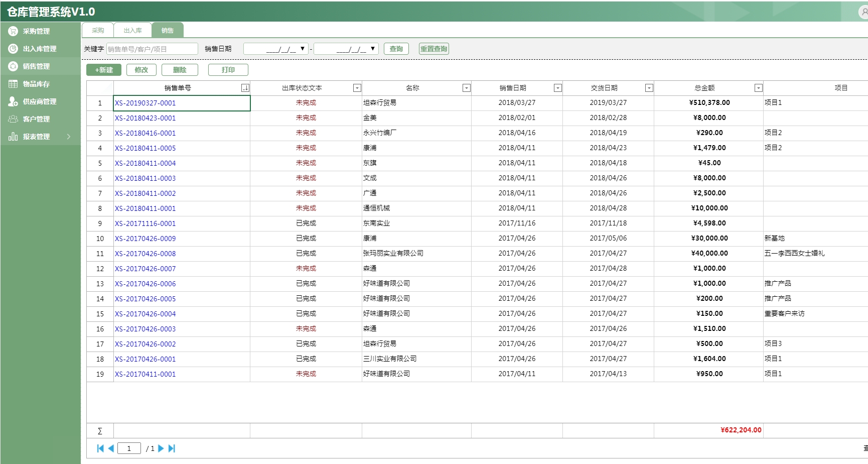Click the +新建 button
Screen dimensions: 868x464
tap(104, 70)
